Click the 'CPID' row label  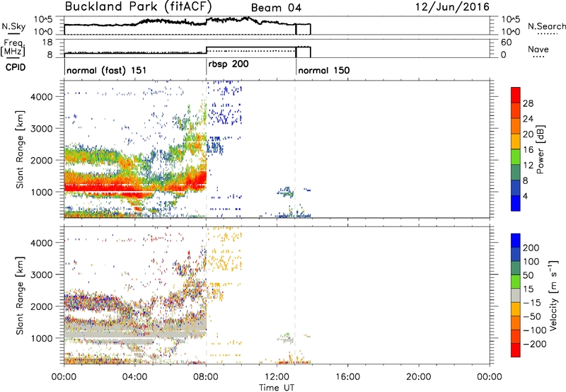16,67
